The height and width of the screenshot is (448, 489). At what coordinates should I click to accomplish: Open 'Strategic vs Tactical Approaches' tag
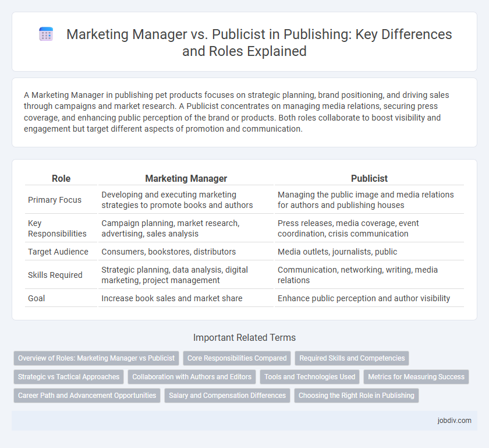[x=69, y=377]
